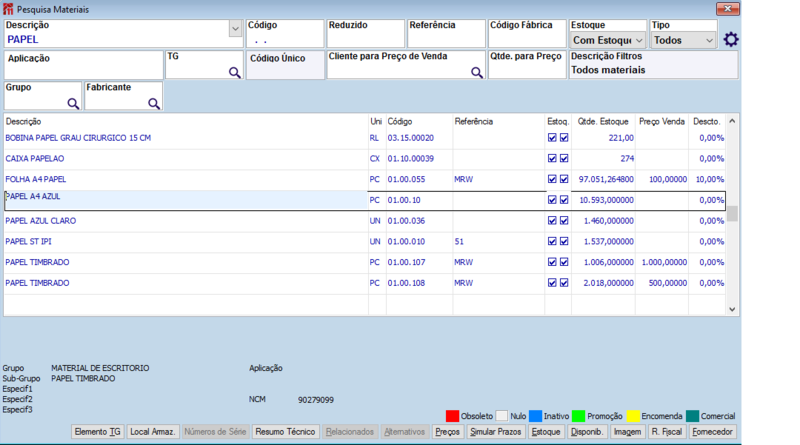The image size is (800, 445).
Task: Open the Simular Prazos button
Action: [495, 432]
